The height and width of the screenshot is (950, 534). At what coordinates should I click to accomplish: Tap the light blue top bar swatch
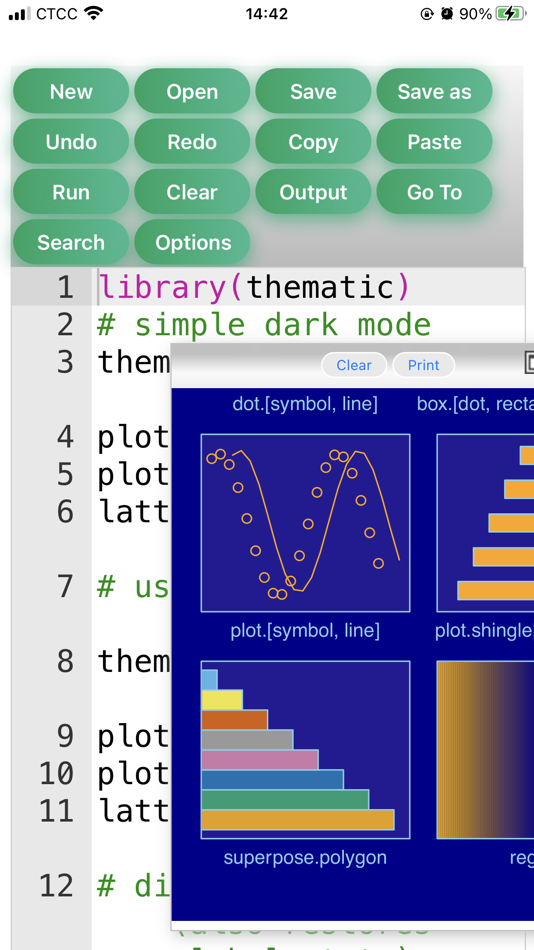[x=209, y=680]
